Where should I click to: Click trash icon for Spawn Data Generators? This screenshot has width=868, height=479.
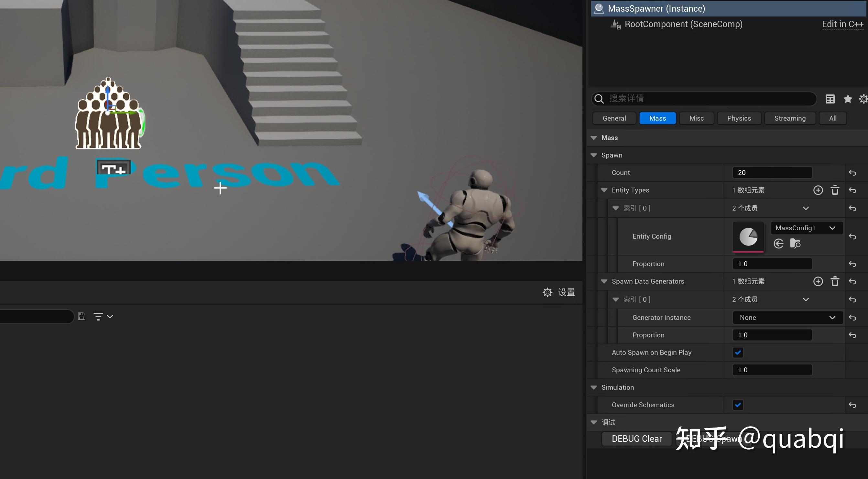(835, 281)
